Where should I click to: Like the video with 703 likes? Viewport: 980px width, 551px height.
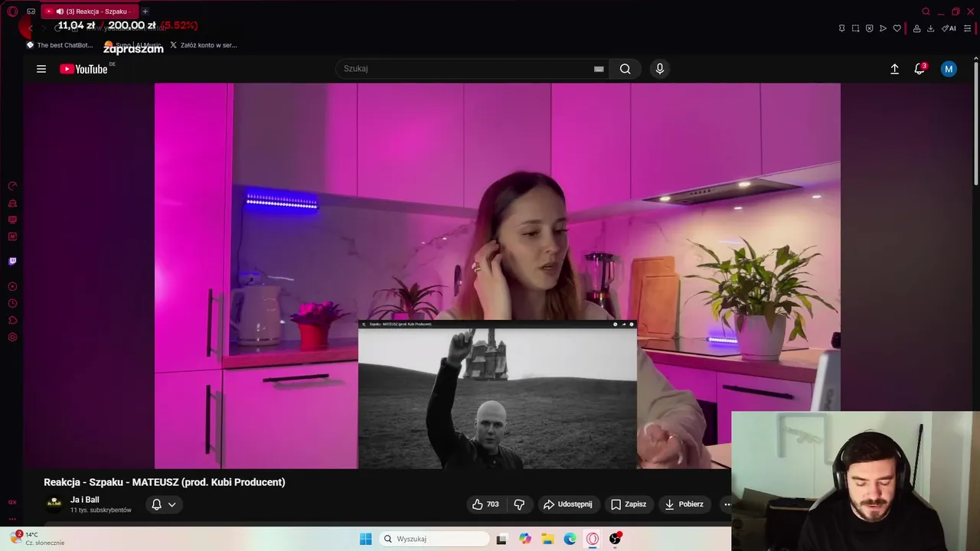(485, 504)
